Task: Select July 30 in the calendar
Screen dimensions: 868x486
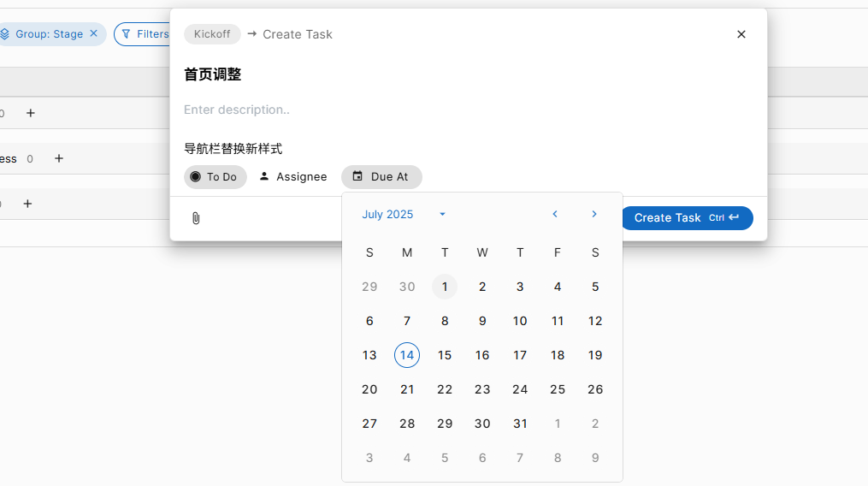Action: [x=482, y=424]
